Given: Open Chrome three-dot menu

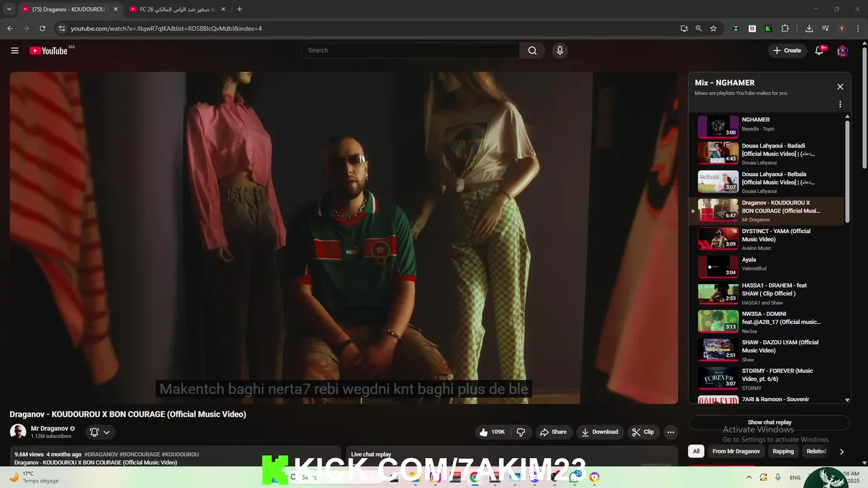Looking at the screenshot, I should pyautogui.click(x=858, y=28).
